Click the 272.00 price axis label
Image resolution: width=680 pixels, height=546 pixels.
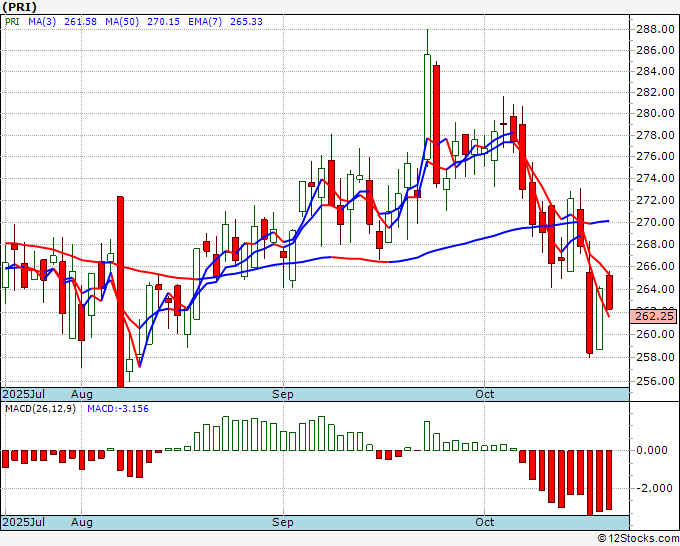[x=655, y=200]
